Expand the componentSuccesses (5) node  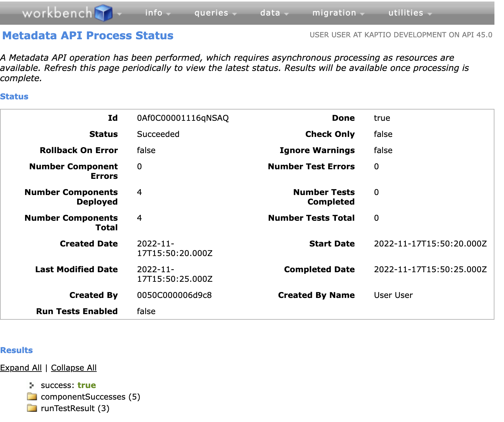[90, 397]
